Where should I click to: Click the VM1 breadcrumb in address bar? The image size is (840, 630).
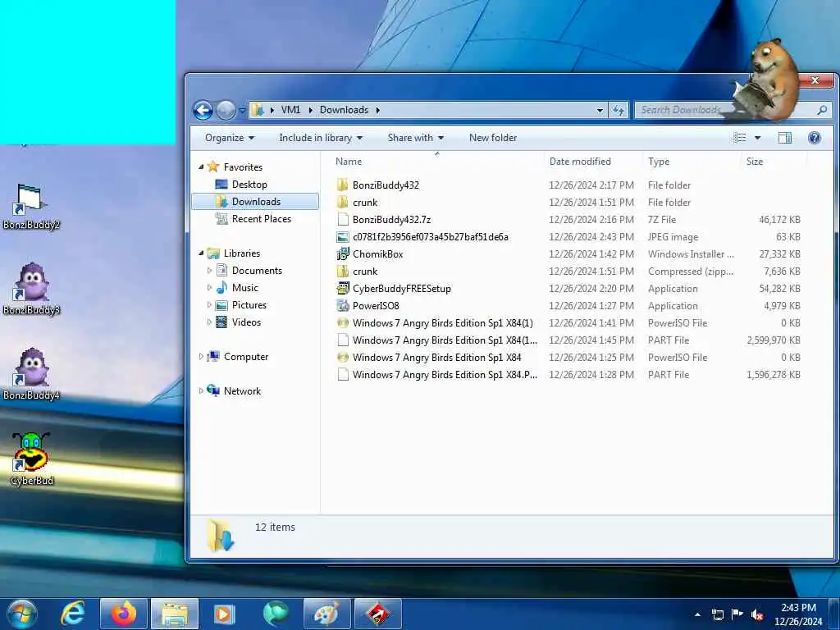[x=290, y=110]
